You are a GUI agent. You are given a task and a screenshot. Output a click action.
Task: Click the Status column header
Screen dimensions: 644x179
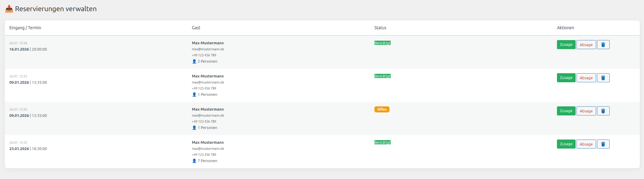pyautogui.click(x=380, y=28)
